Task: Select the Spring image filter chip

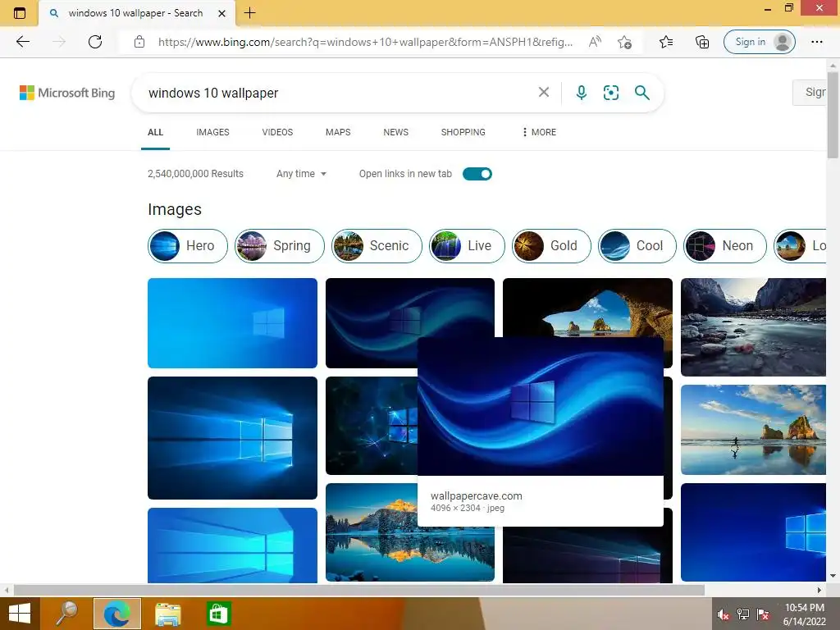Action: click(x=280, y=246)
